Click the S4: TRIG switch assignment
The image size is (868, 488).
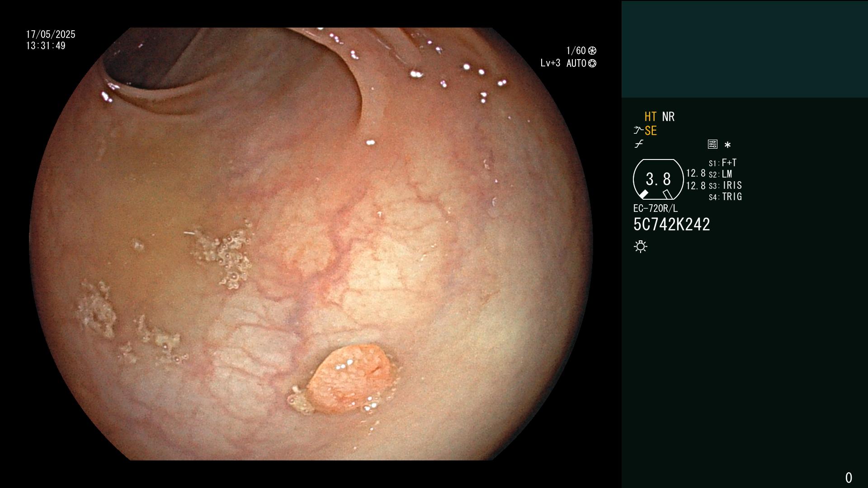point(725,197)
